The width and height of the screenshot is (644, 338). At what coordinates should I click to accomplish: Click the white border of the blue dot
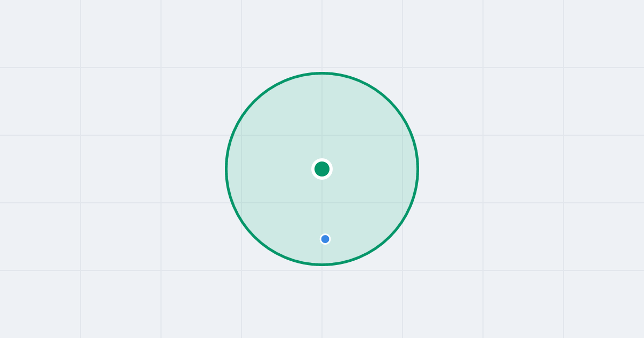tap(325, 234)
